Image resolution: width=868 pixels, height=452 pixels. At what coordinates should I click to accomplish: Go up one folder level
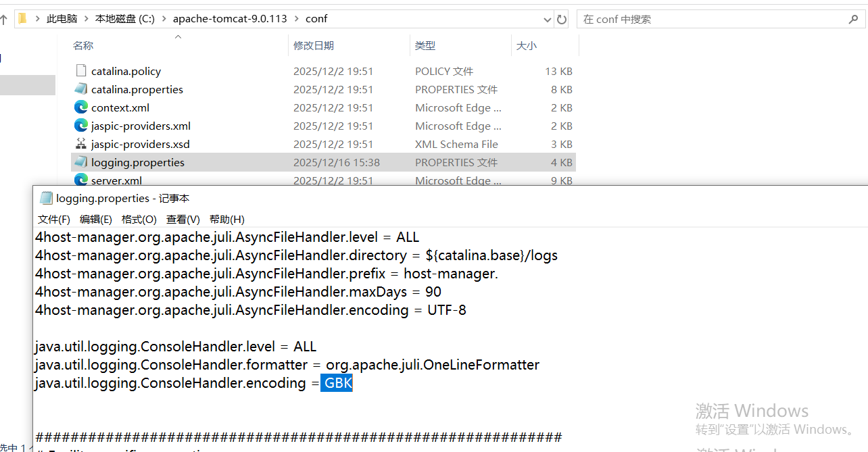(x=4, y=20)
